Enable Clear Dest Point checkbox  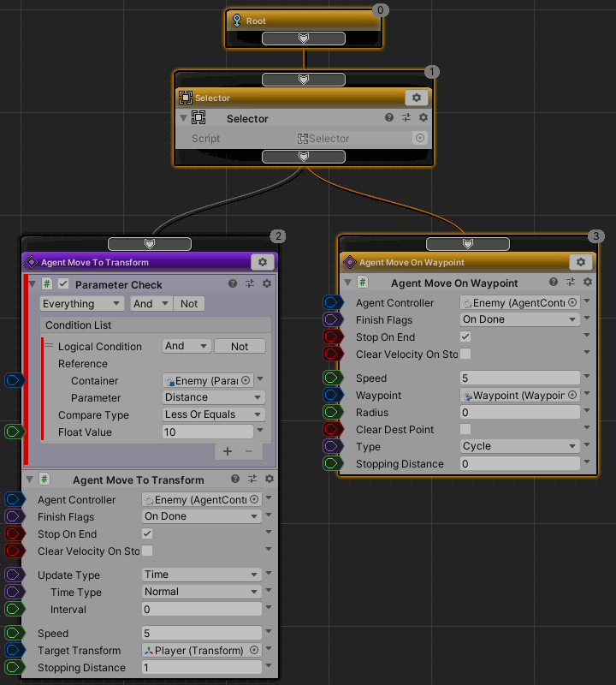coord(465,429)
